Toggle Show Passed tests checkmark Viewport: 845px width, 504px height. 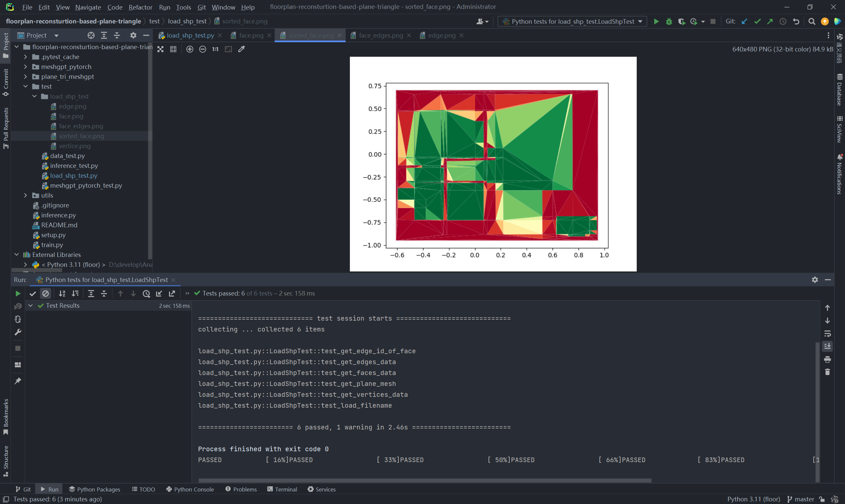pyautogui.click(x=33, y=294)
